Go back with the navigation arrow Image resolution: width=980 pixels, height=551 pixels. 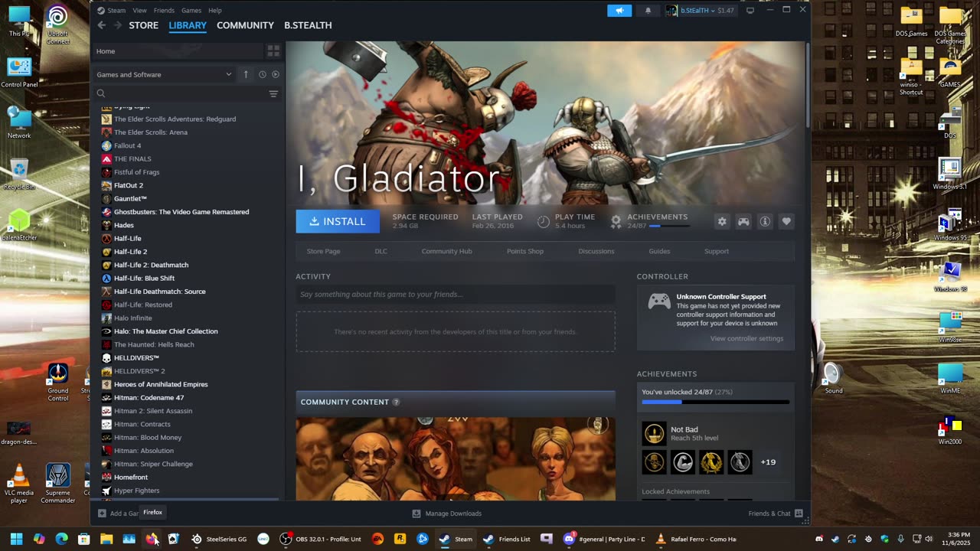pos(101,25)
